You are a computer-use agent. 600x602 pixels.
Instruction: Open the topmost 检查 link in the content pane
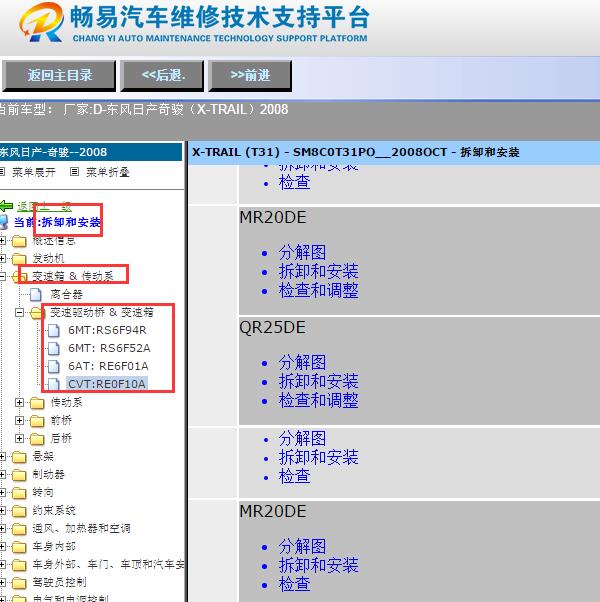(x=294, y=182)
